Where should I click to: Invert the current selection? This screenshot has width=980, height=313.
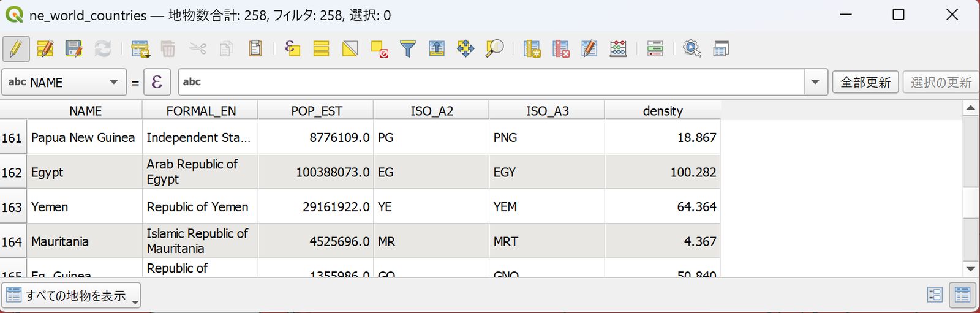coord(350,48)
